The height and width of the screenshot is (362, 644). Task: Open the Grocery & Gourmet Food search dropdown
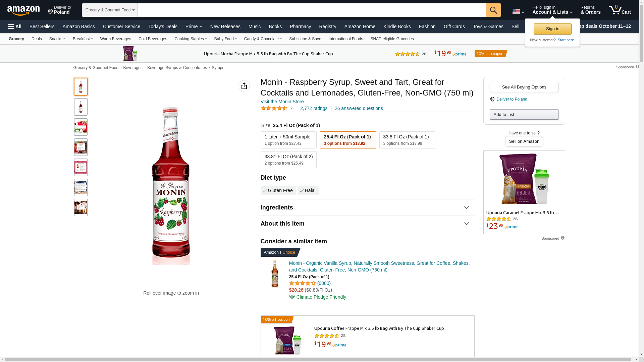click(110, 10)
